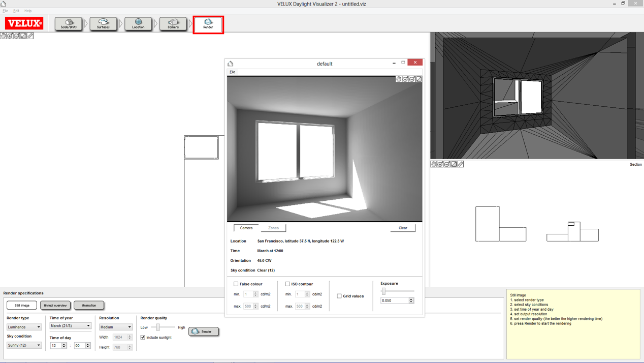Toggle the Include sunlight checkbox
This screenshot has width=644, height=363.
coord(143,338)
